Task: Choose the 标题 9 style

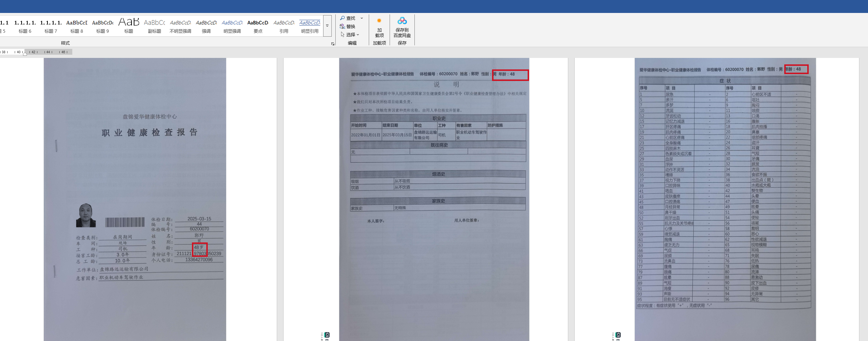Action: tap(102, 26)
